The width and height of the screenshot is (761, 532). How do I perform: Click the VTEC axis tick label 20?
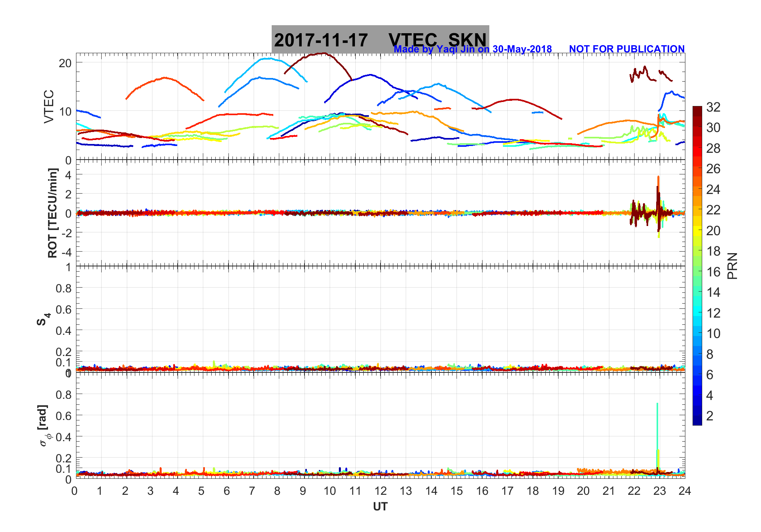pyautogui.click(x=65, y=63)
